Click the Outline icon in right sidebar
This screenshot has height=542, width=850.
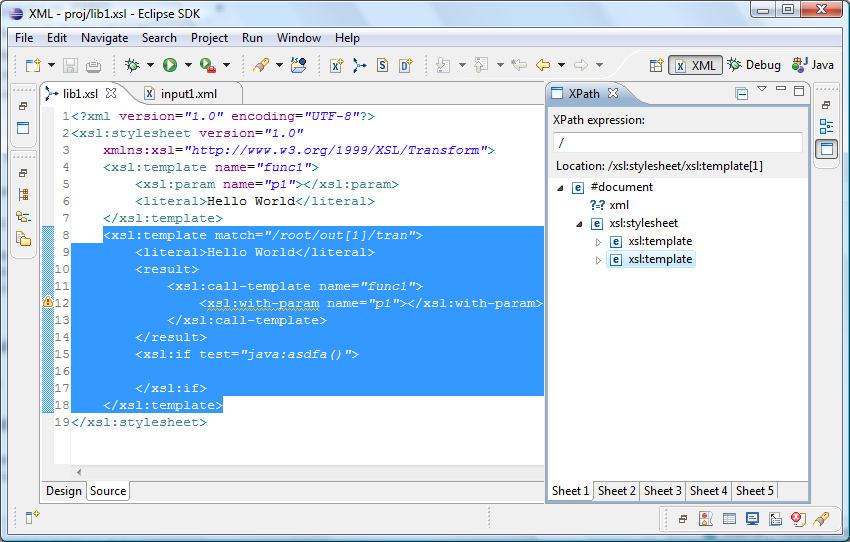pyautogui.click(x=826, y=127)
